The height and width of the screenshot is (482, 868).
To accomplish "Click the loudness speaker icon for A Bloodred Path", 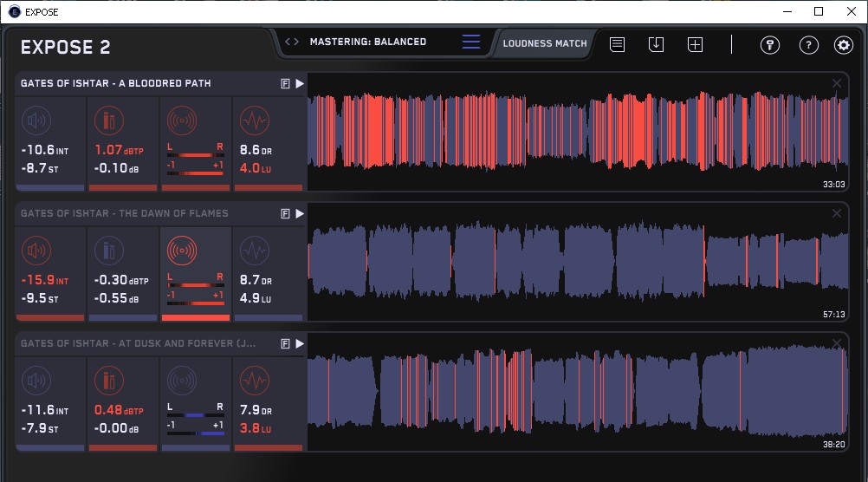I will (36, 120).
